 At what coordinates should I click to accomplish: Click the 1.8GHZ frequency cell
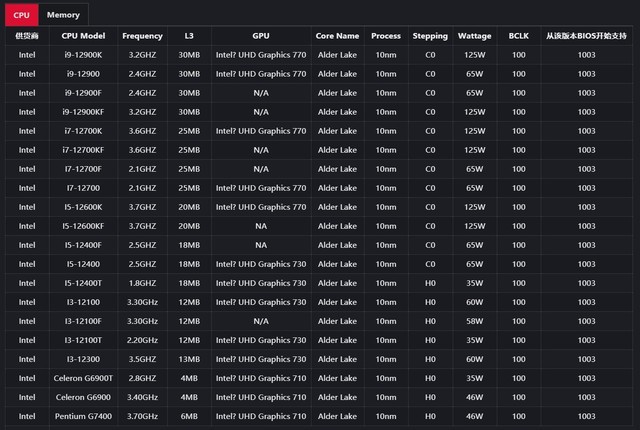coord(142,283)
